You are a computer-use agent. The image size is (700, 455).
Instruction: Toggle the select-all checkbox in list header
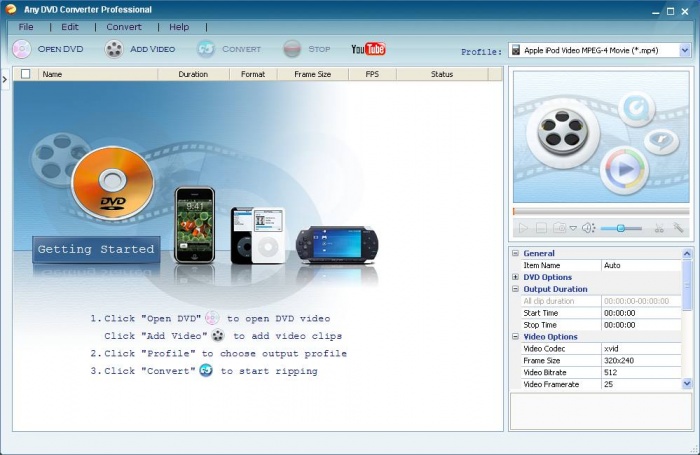[26, 74]
